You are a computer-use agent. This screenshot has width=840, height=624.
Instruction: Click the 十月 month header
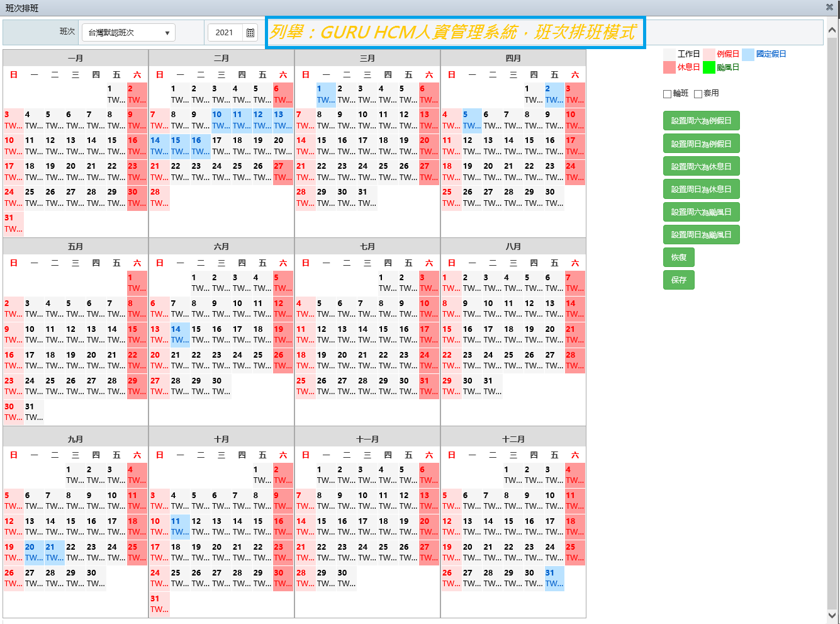click(221, 439)
